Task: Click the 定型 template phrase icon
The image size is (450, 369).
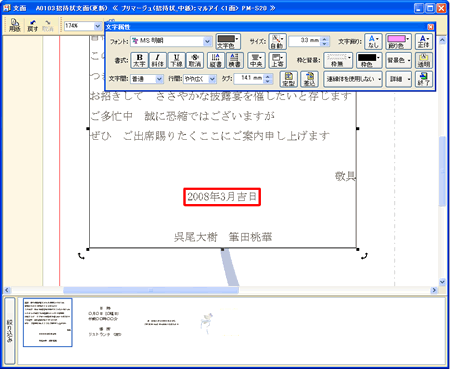Action: pos(289,79)
